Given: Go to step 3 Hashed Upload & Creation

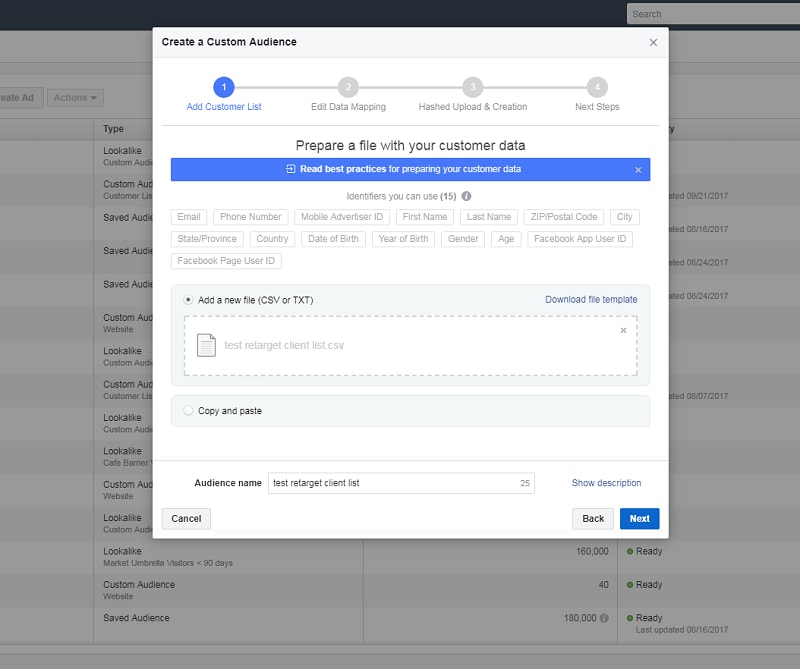Looking at the screenshot, I should [472, 87].
